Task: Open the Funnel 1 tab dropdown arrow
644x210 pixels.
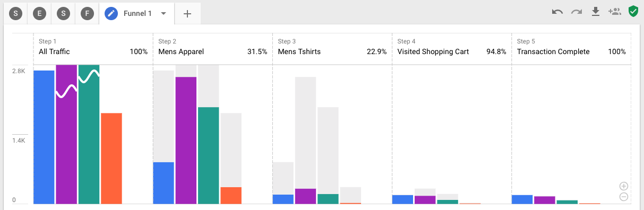Action: 164,14
